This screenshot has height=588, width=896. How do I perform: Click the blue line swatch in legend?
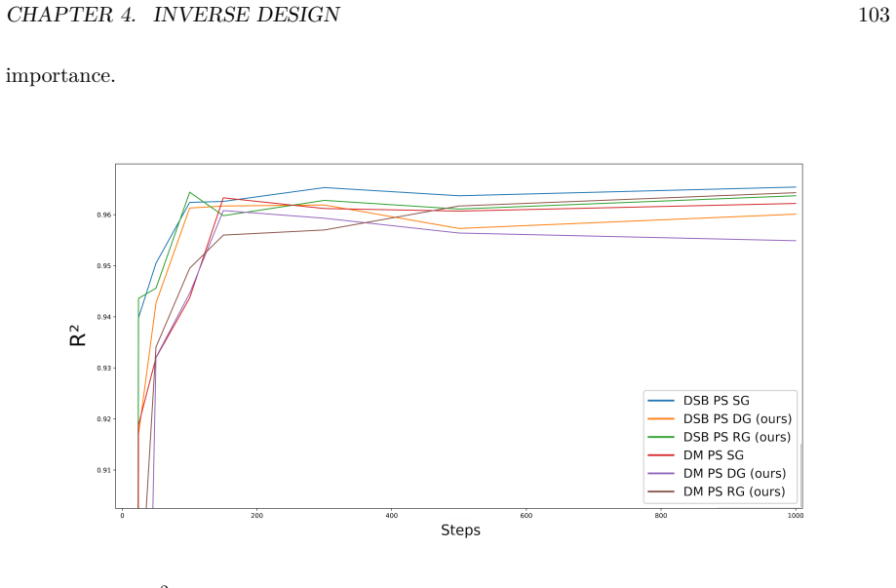click(x=661, y=401)
